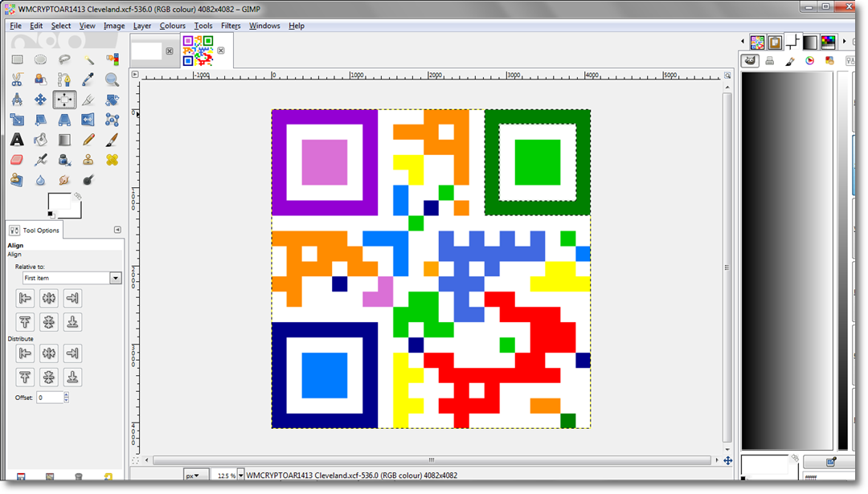Open the Windows menu

264,26
